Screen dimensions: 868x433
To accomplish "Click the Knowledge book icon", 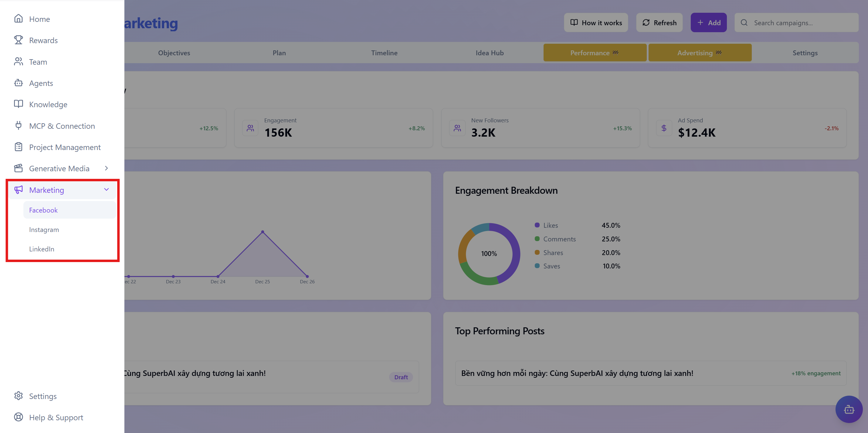I will [x=19, y=104].
